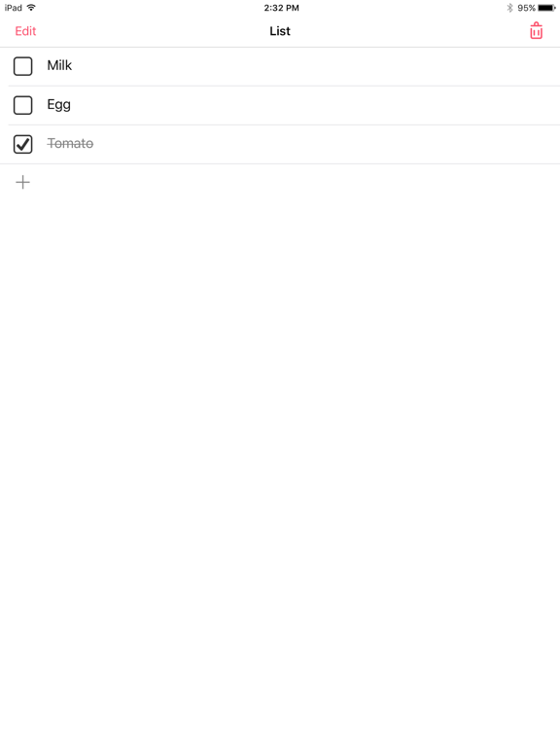Screen dimensions: 560x747
Task: Check the Milk checkbox
Action: pos(23,66)
